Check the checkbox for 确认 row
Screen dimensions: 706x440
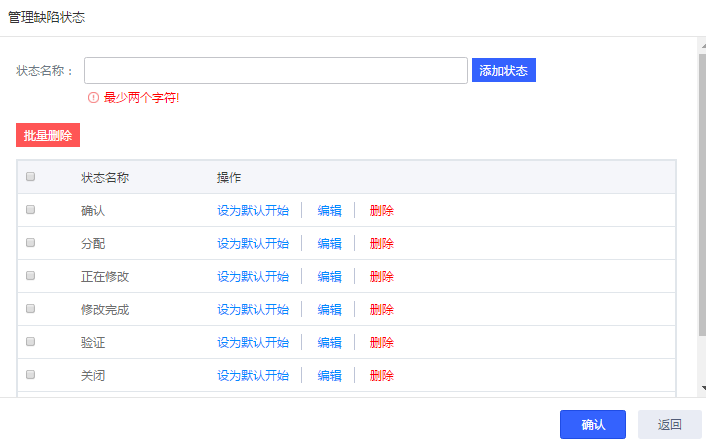tap(30, 210)
